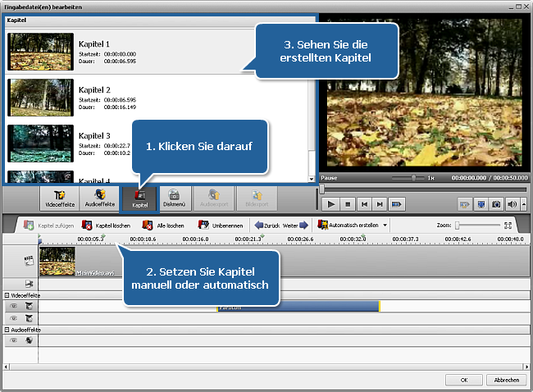Click the first video effect track icon
Viewport: 533px width, 392px height.
tap(30, 306)
